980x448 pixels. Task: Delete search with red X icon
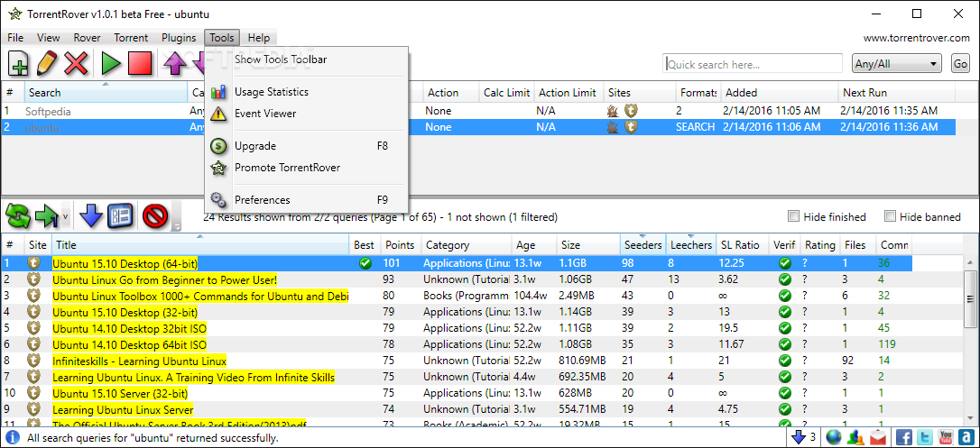pos(76,64)
